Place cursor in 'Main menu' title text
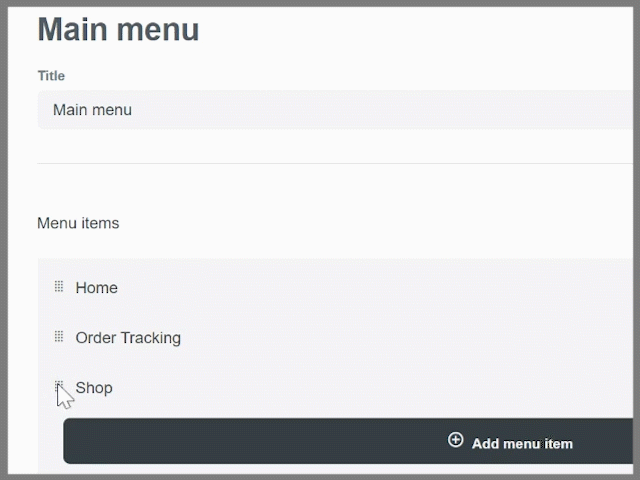 [92, 110]
